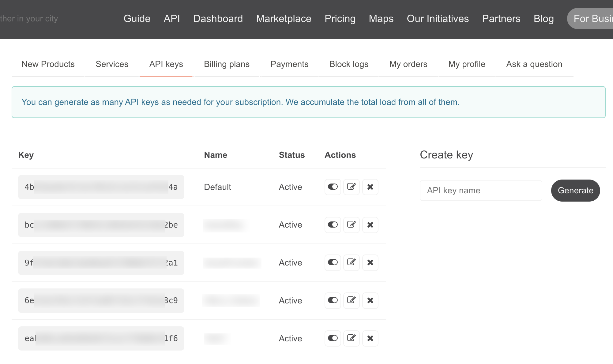
Task: Open the Billing plans tab
Action: (x=227, y=64)
